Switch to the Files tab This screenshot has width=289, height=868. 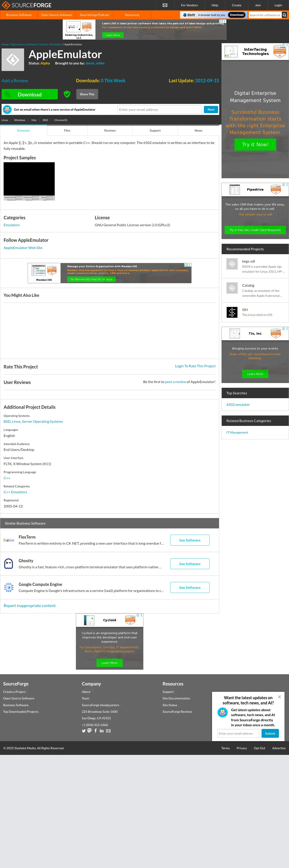coord(67,130)
